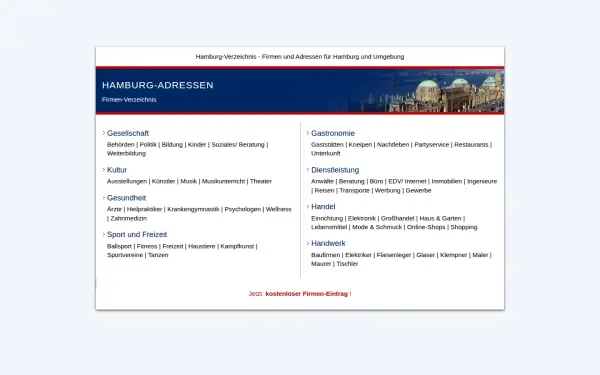This screenshot has height=375, width=600.
Task: Open Psychologen subcategory
Action: (243, 209)
